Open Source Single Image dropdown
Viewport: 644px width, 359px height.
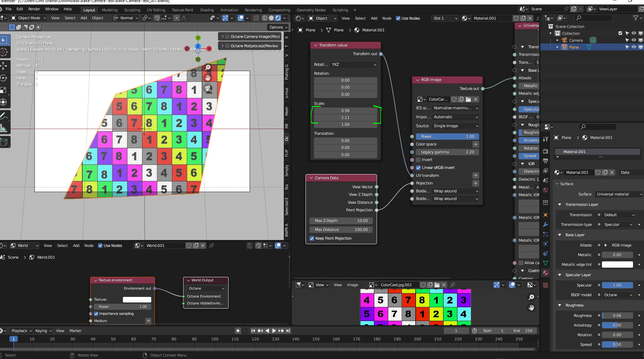(x=455, y=126)
